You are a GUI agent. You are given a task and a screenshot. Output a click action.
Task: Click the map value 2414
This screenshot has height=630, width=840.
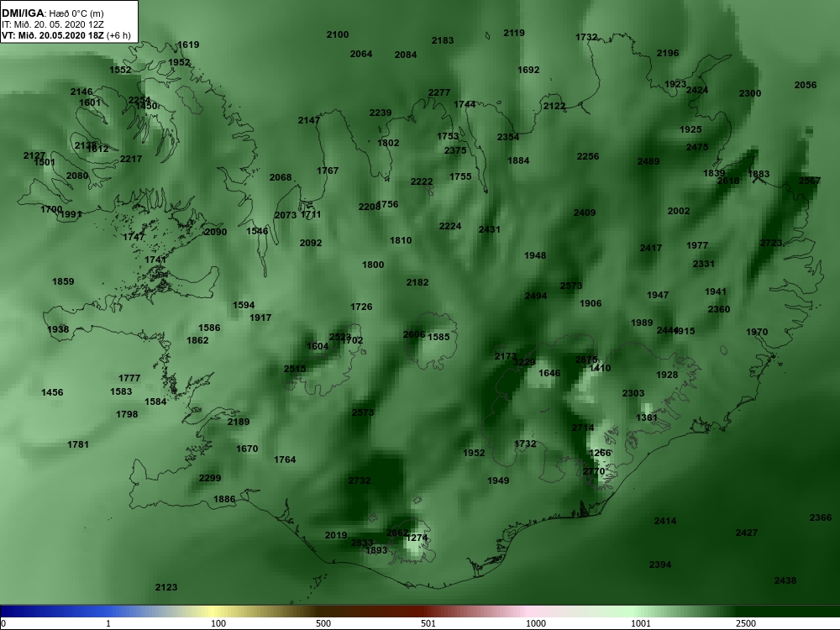[x=664, y=521]
